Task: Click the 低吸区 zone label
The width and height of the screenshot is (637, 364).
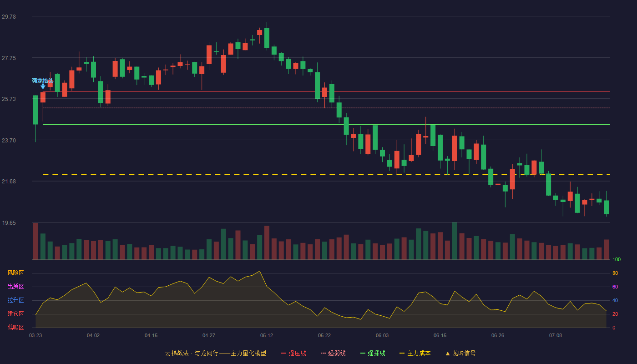Action: click(x=15, y=327)
